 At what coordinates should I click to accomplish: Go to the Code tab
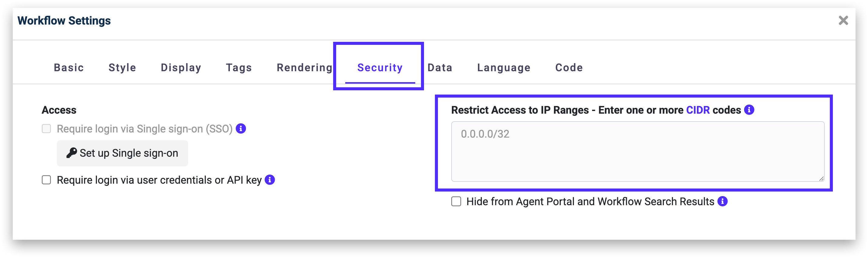(x=569, y=68)
